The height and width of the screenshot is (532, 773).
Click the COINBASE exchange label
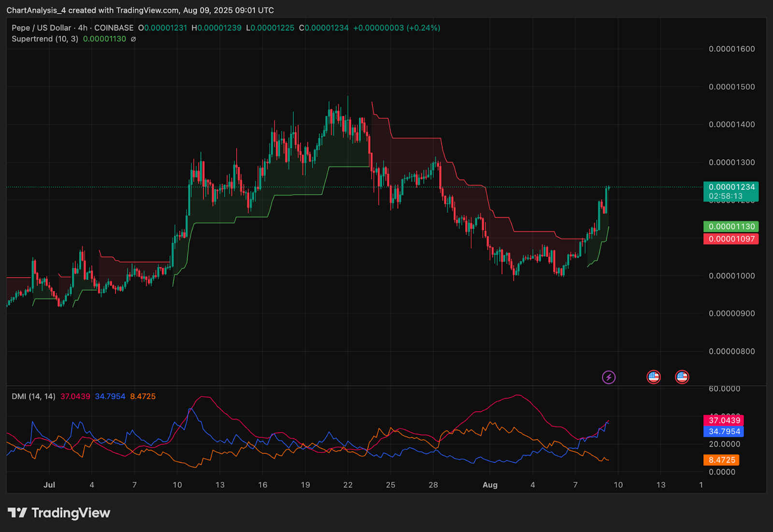click(x=114, y=28)
